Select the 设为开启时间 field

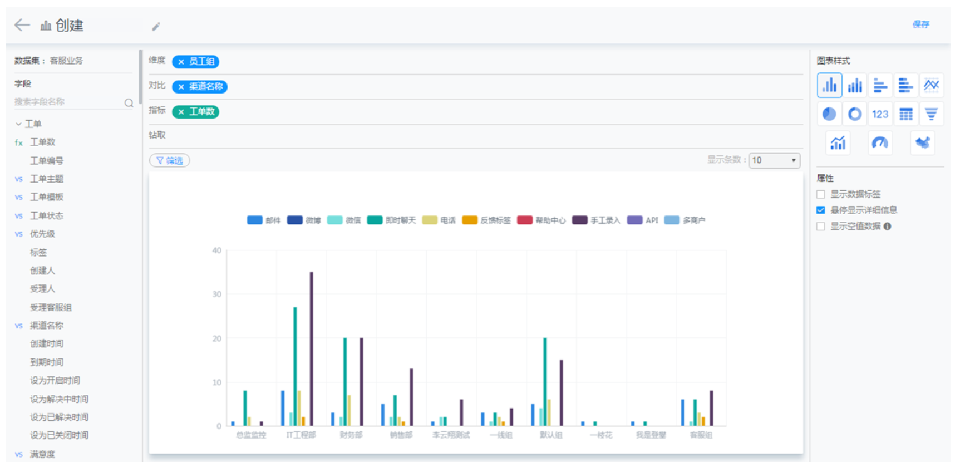(55, 381)
